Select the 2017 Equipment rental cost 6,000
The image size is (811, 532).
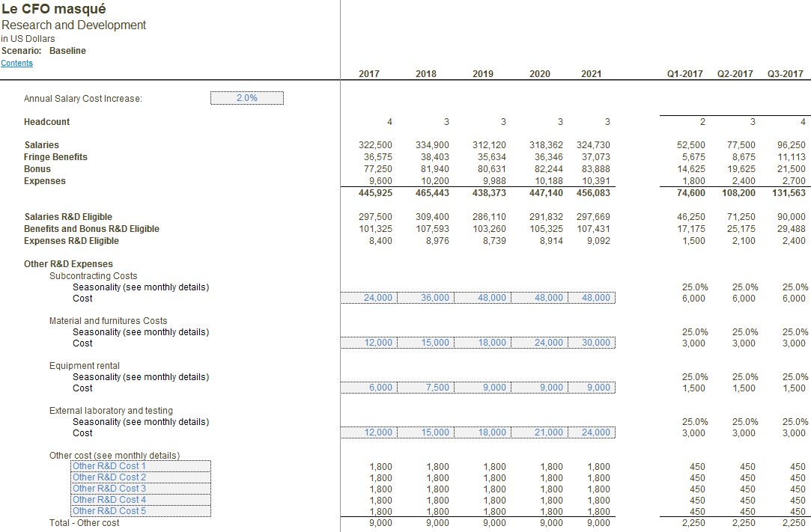pyautogui.click(x=369, y=388)
